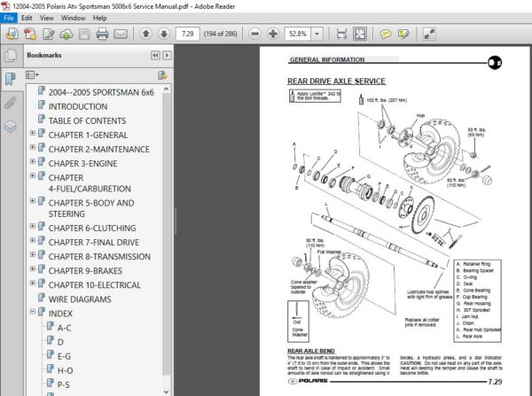Click the fit one full page icon

360,34
